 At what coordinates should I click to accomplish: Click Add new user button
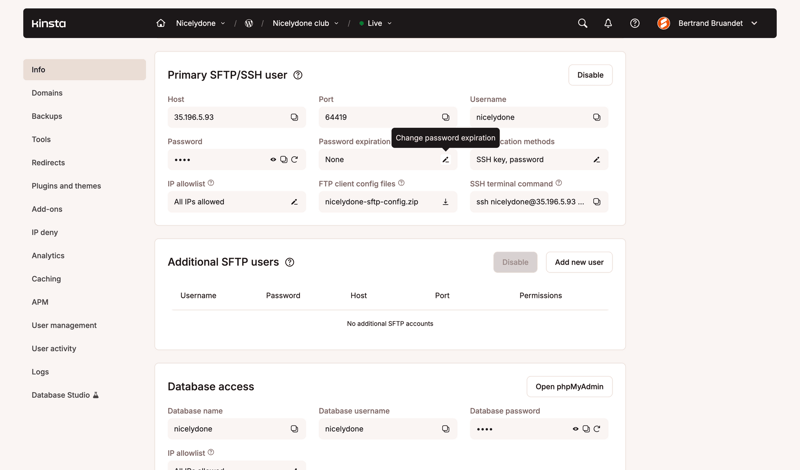[579, 262]
